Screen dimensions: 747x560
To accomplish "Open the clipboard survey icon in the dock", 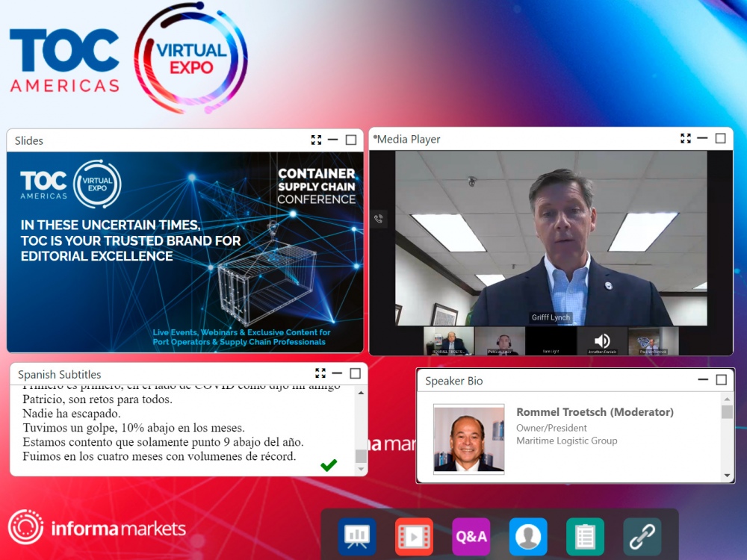I will pos(586,537).
